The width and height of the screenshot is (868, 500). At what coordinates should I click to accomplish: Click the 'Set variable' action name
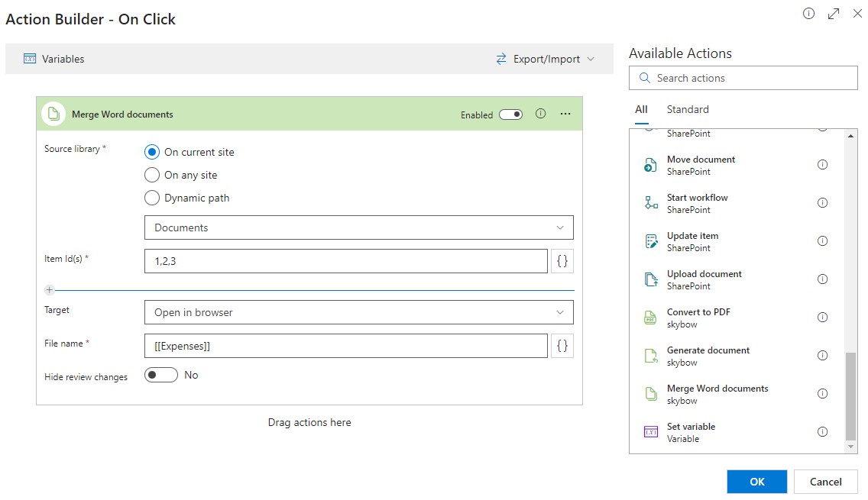coord(691,427)
